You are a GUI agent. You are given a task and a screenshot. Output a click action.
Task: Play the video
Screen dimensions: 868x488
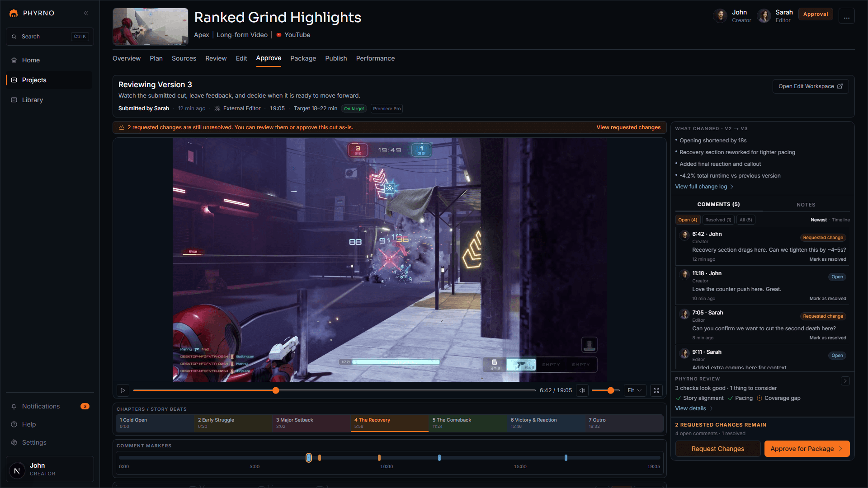coord(123,390)
